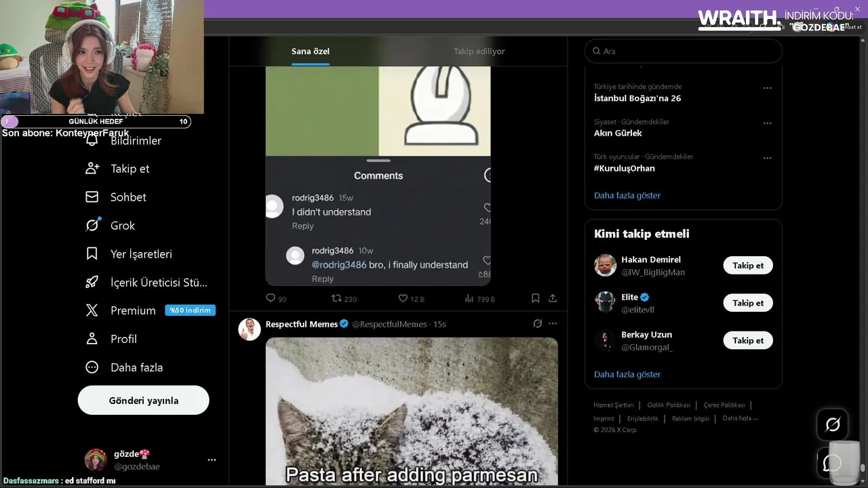
Task: Open more options for #KuruluşOrhan trend
Action: point(768,158)
